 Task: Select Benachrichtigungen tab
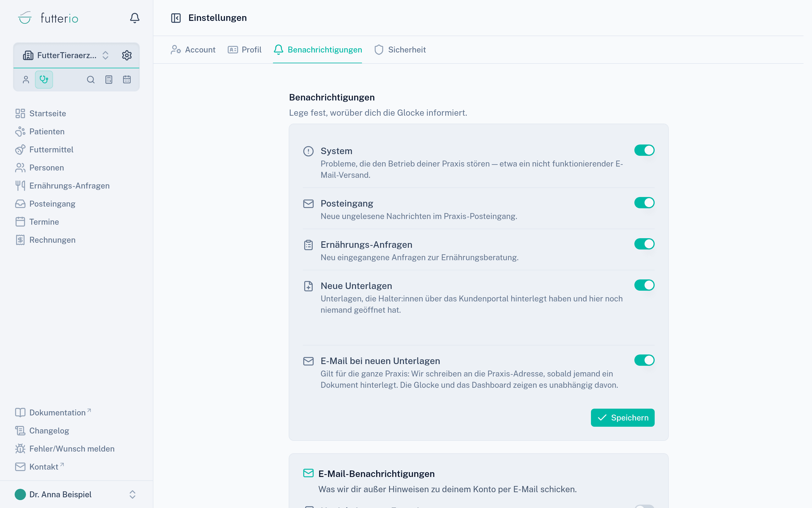[x=318, y=50]
